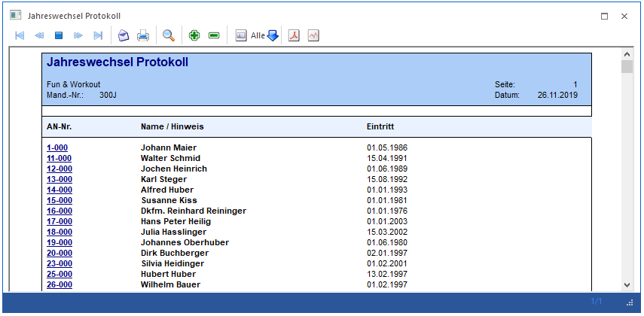This screenshot has width=644, height=316.
Task: Zoom out with green minus icon
Action: (x=214, y=35)
